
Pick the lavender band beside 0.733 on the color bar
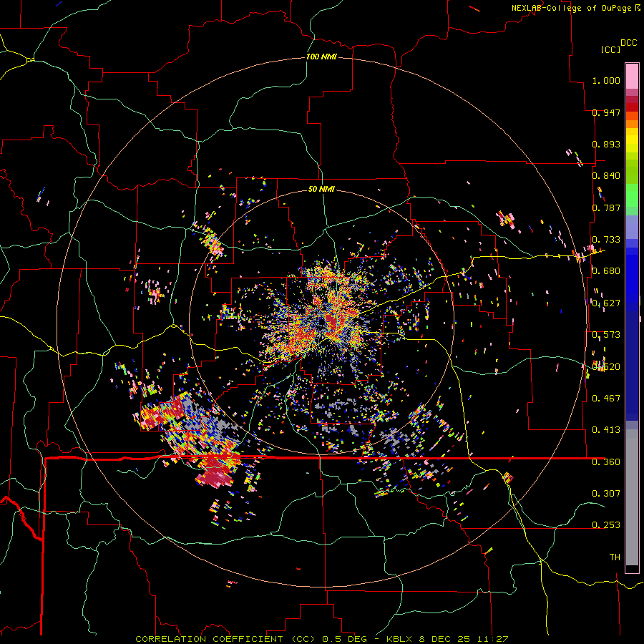632,228
